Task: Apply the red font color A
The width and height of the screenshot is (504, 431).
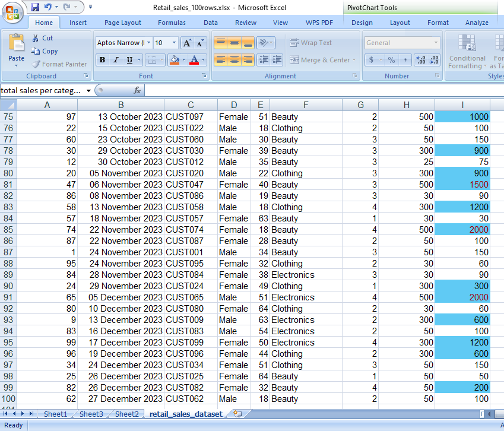Action: coord(194,60)
